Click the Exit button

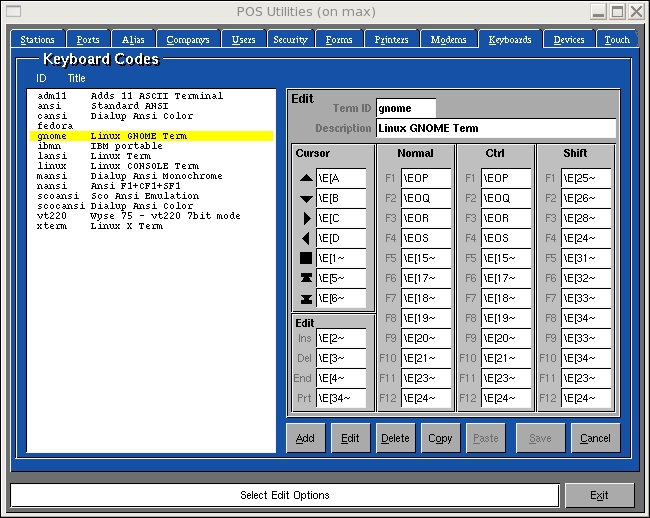599,495
